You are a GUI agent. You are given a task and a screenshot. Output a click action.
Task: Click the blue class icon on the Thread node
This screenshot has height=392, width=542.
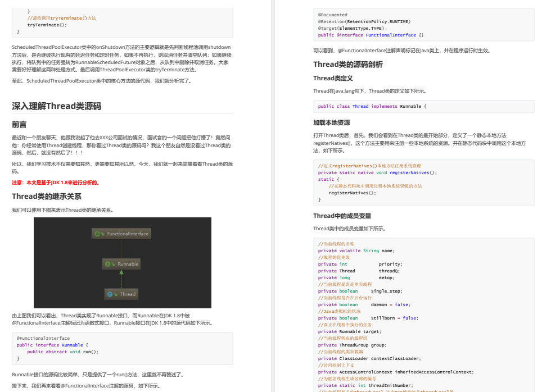(109, 294)
